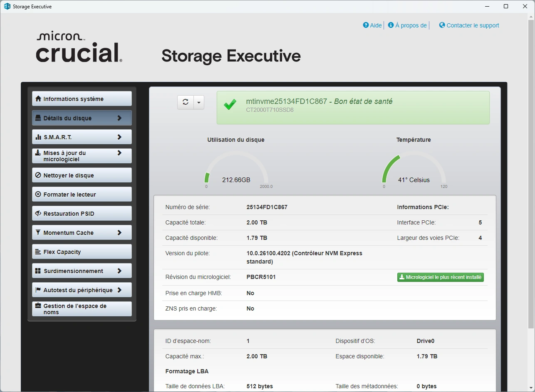The image size is (535, 392).
Task: Click the question mark icon beside Aide
Action: tap(366, 25)
